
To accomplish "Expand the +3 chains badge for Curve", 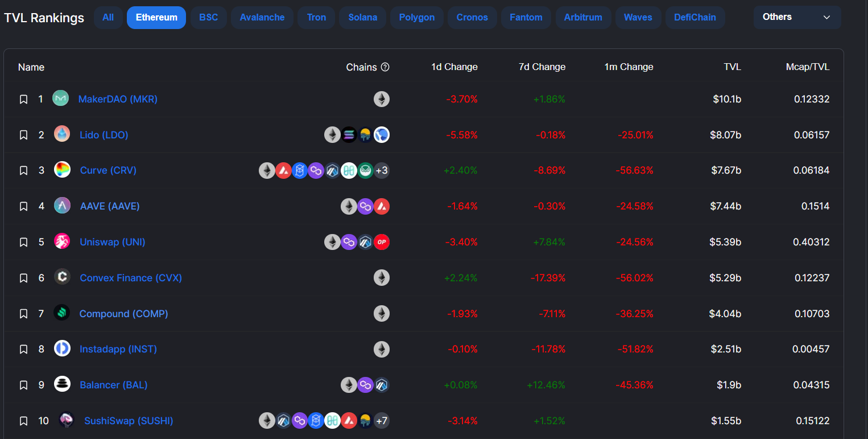I will [x=382, y=170].
